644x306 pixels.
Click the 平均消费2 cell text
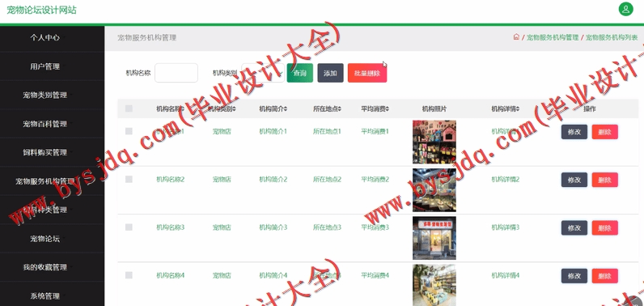375,180
